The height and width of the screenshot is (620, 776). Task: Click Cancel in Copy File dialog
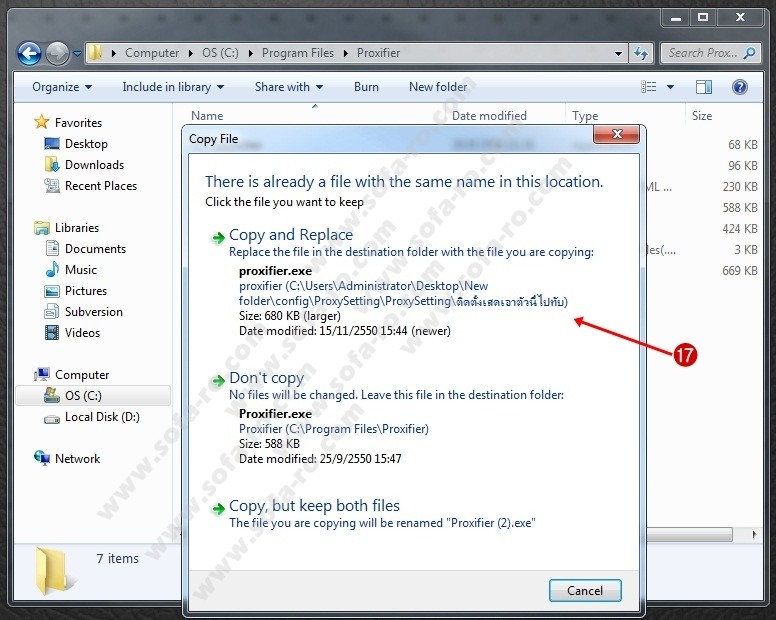pos(585,591)
